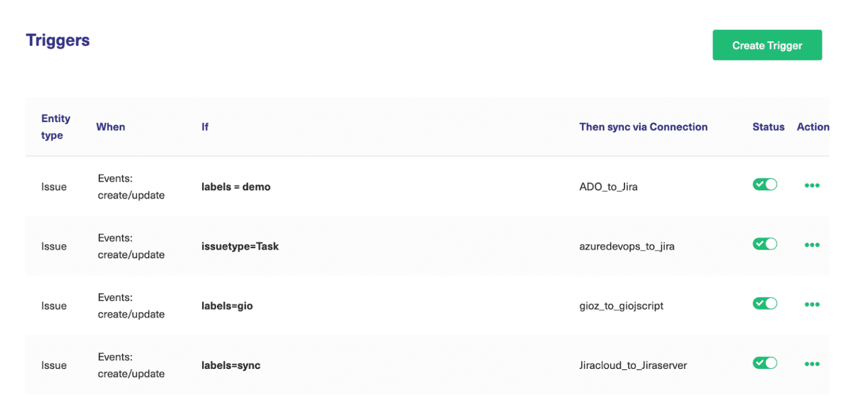
Task: Click the Entity type column header
Action: coord(55,127)
